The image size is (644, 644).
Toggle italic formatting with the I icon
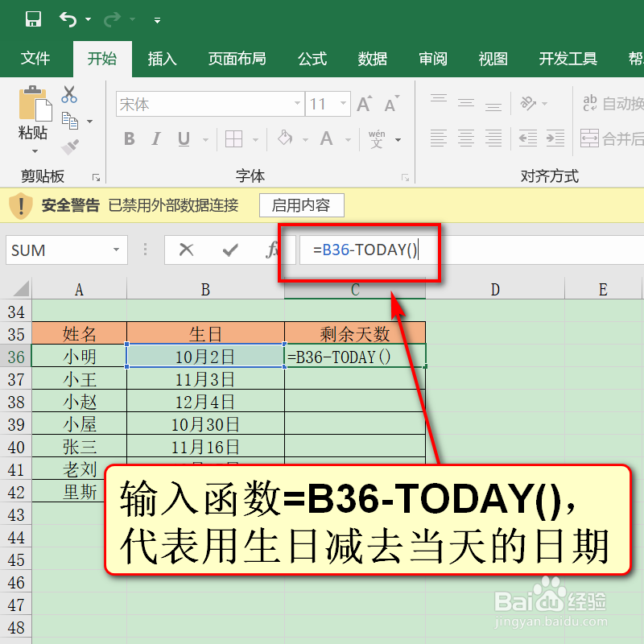156,138
